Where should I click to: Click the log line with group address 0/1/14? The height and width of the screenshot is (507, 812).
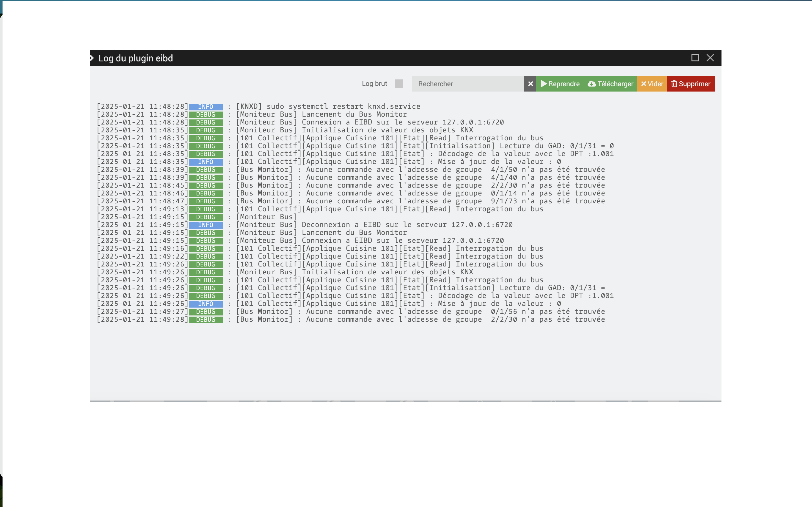420,193
